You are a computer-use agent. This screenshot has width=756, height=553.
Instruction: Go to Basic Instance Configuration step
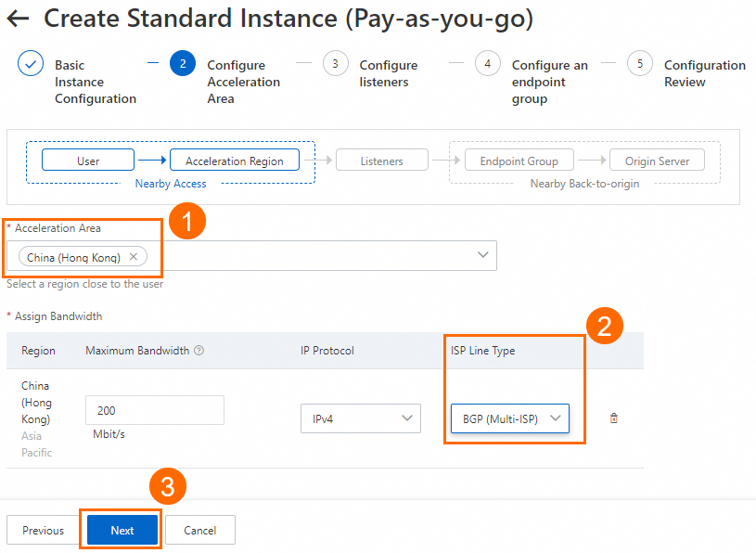point(95,82)
